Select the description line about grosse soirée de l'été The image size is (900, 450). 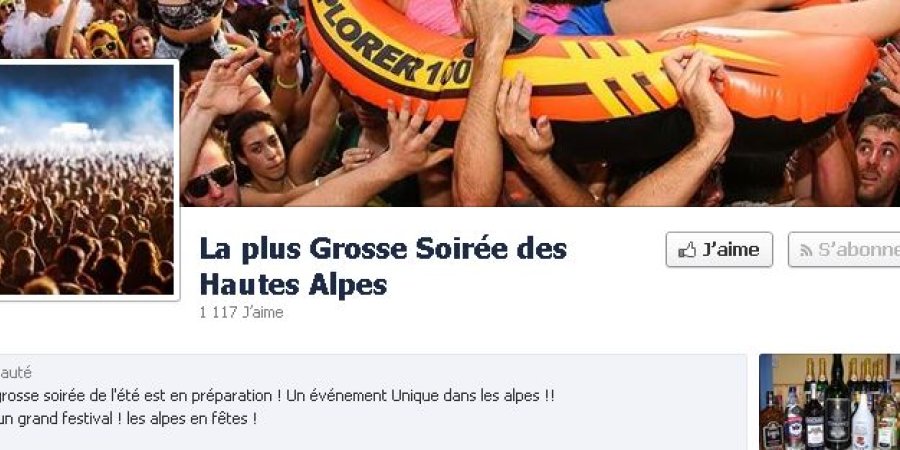tap(277, 396)
